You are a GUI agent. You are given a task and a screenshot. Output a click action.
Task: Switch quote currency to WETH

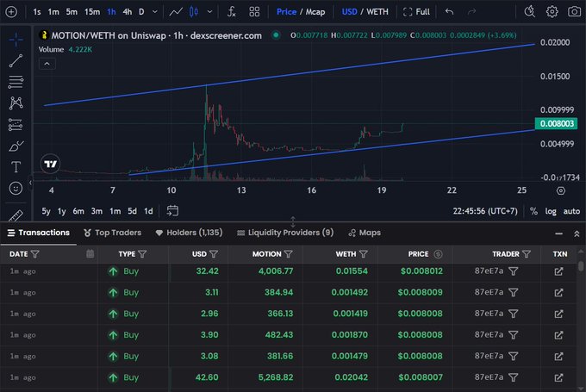(377, 12)
